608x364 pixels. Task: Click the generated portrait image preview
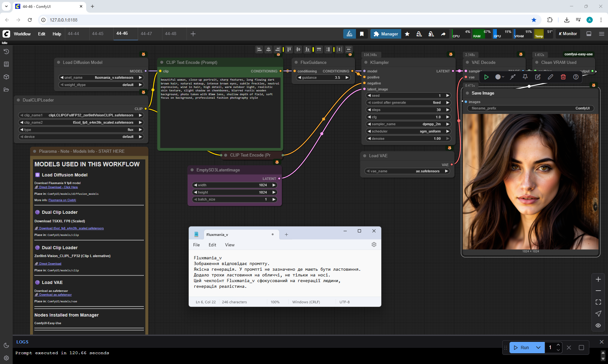point(530,182)
